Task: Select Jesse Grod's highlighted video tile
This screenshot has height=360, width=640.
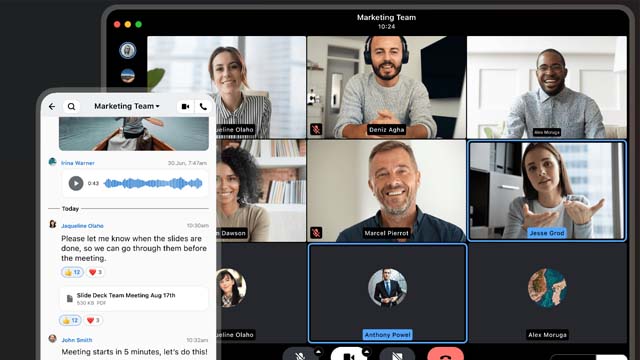Action: click(547, 191)
